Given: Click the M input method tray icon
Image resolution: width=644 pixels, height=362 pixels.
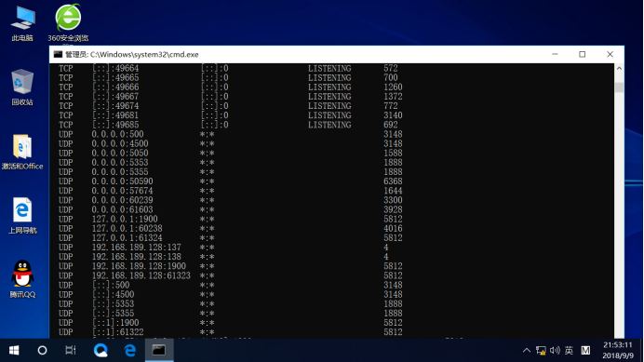Looking at the screenshot, I should click(585, 351).
